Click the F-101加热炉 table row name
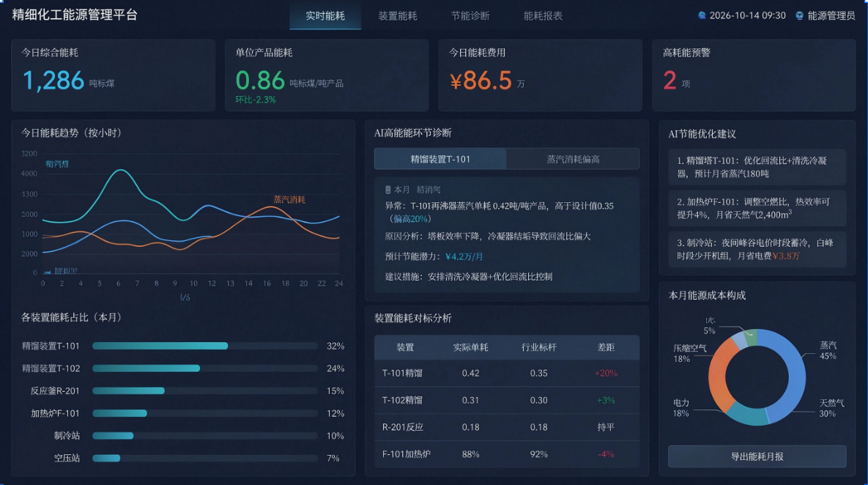868x485 pixels. (x=407, y=454)
